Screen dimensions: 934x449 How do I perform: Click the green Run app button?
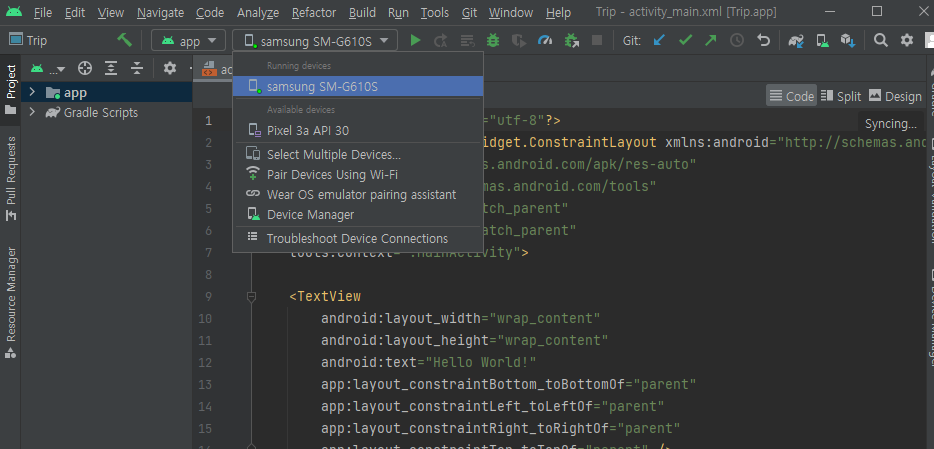coord(416,40)
